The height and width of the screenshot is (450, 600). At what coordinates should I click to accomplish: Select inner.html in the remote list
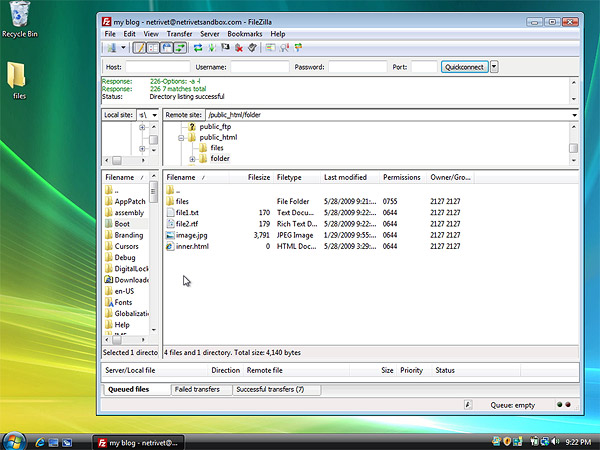(x=192, y=246)
